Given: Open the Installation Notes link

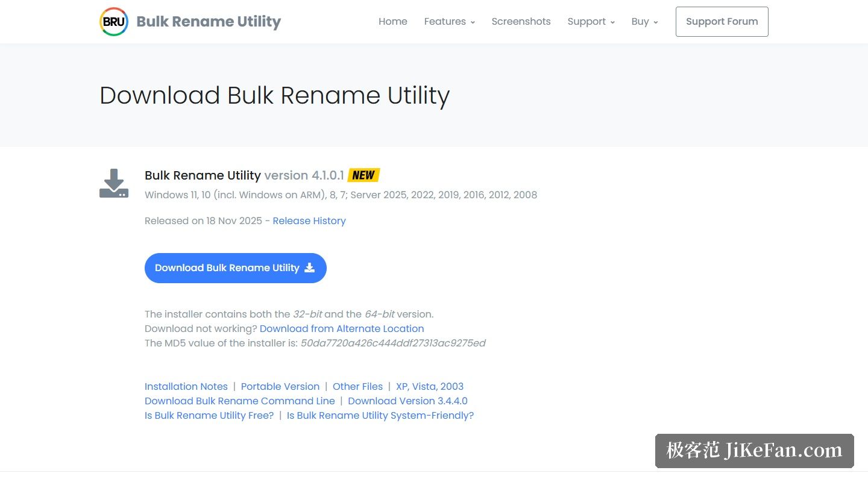Looking at the screenshot, I should click(186, 387).
